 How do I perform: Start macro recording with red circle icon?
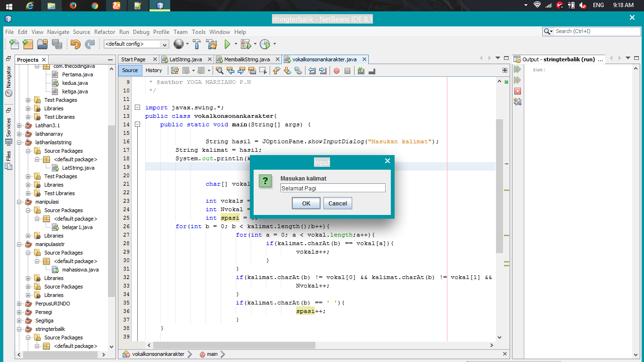click(x=337, y=71)
